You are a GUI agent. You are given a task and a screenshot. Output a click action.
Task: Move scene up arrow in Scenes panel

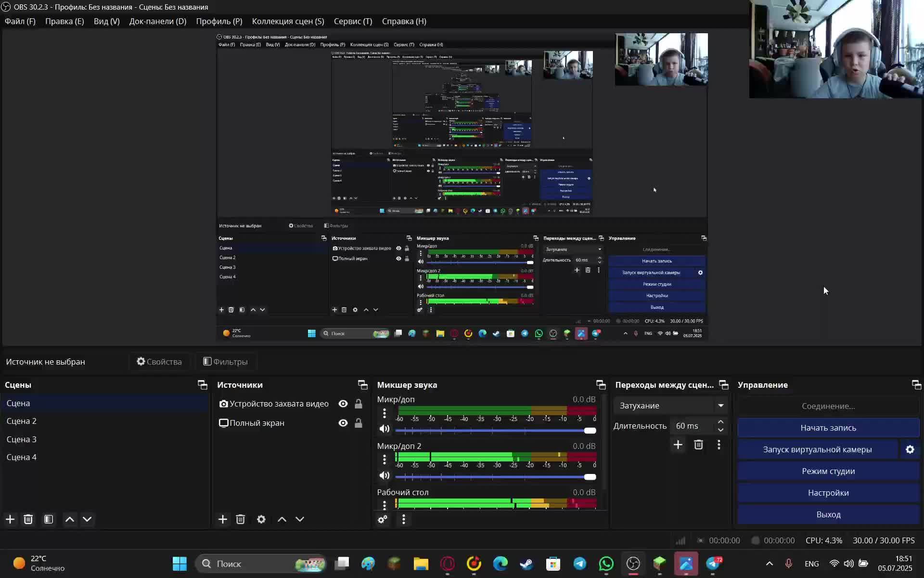point(70,519)
